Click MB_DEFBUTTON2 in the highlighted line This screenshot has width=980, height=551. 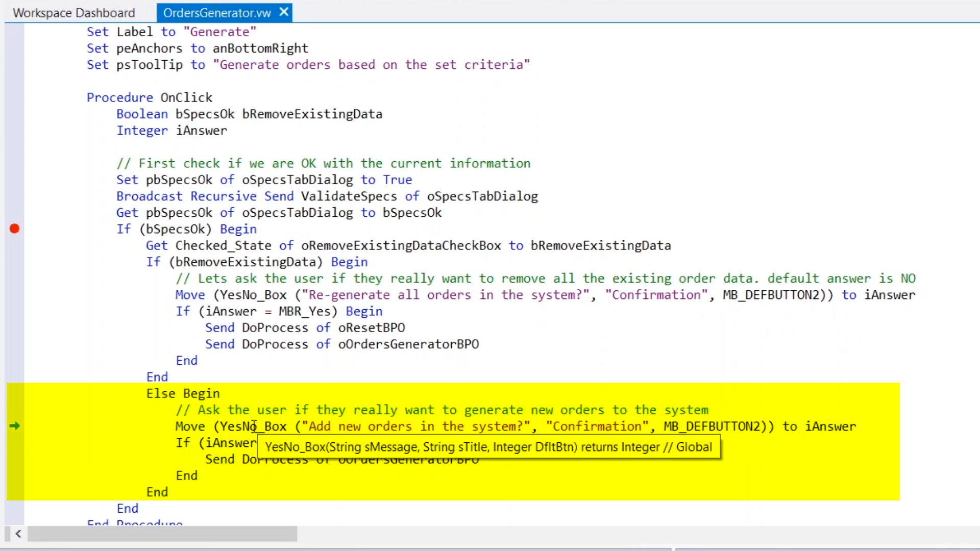(x=712, y=426)
